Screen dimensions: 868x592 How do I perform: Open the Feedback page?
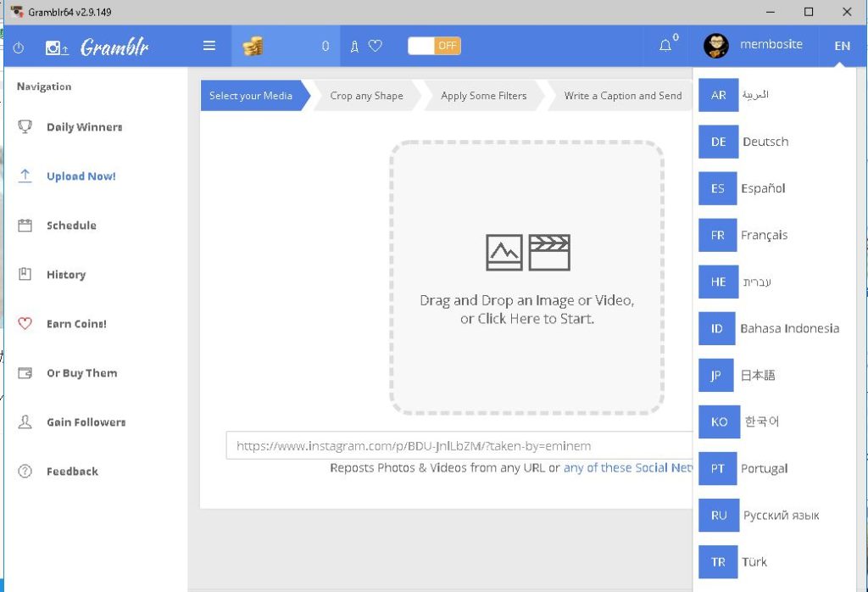(x=72, y=472)
